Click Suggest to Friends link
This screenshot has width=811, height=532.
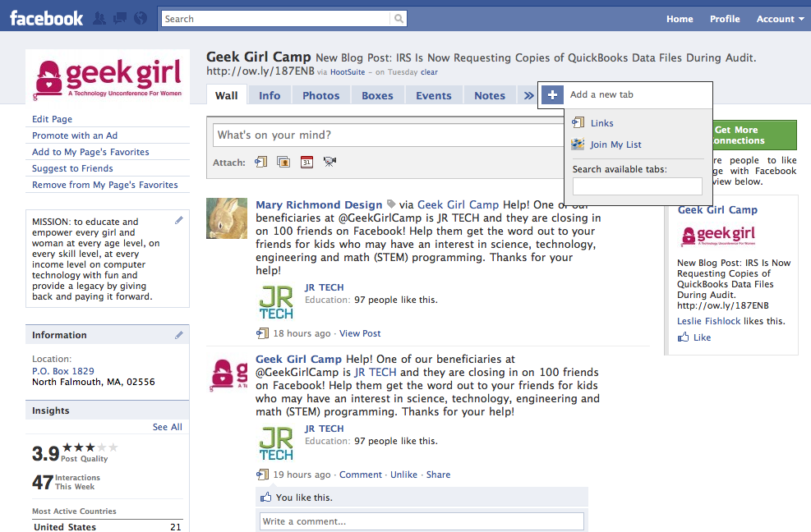[72, 168]
